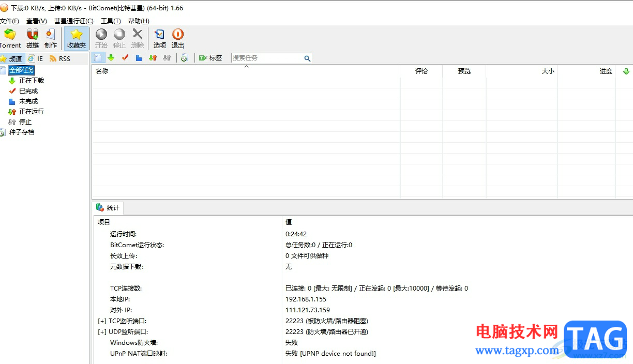Open the 查看(V) menu

pos(36,21)
